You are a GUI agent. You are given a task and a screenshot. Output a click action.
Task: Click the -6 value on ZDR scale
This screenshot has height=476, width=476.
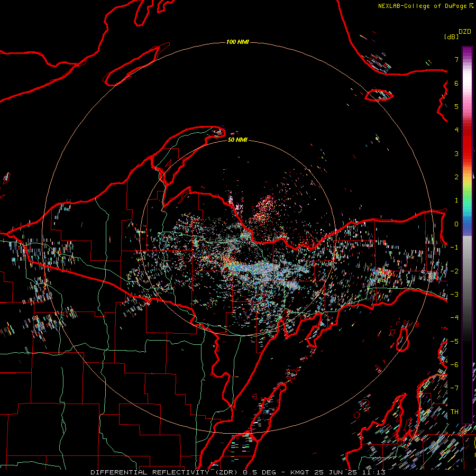(454, 365)
